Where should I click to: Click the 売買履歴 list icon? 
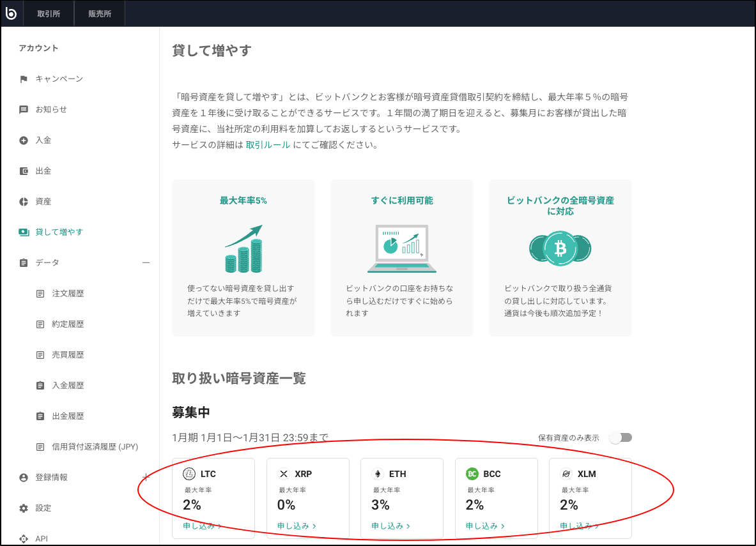coord(40,354)
